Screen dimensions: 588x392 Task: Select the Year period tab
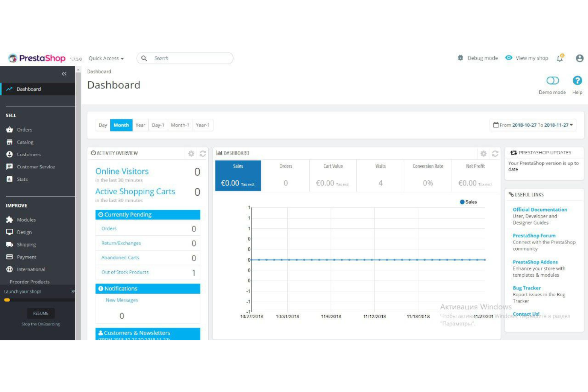[x=140, y=125]
